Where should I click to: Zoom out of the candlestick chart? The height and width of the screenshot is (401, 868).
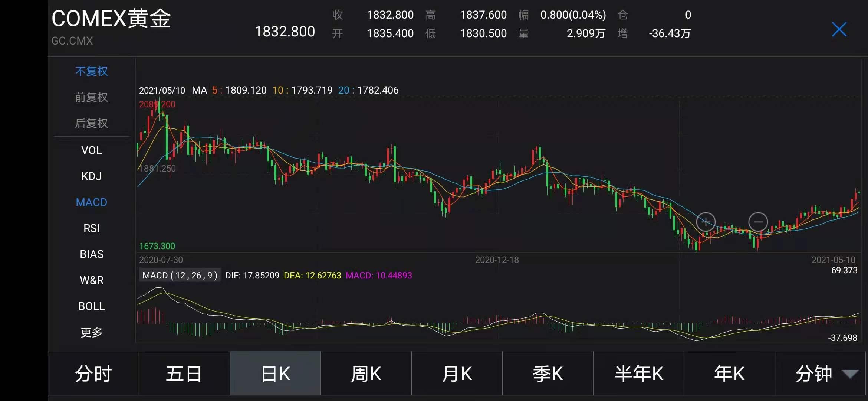click(x=758, y=222)
